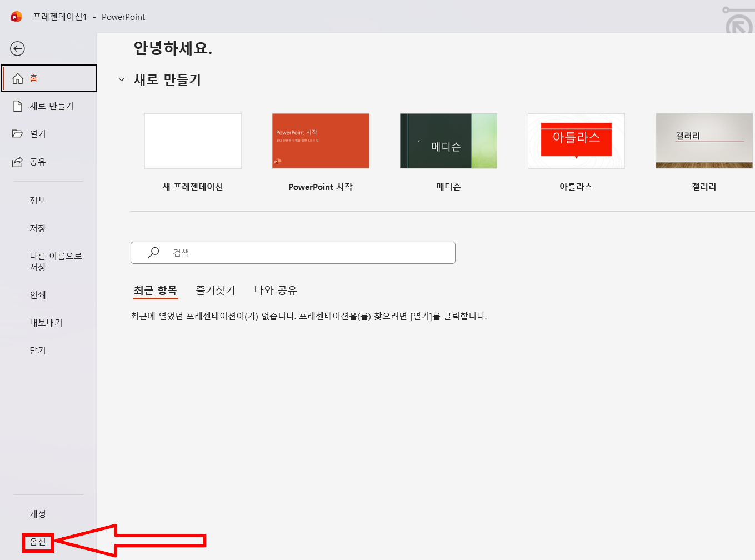Screen dimensions: 755x560
Task: Click the 갤러리 caption below the thumbnail
Action: (704, 187)
